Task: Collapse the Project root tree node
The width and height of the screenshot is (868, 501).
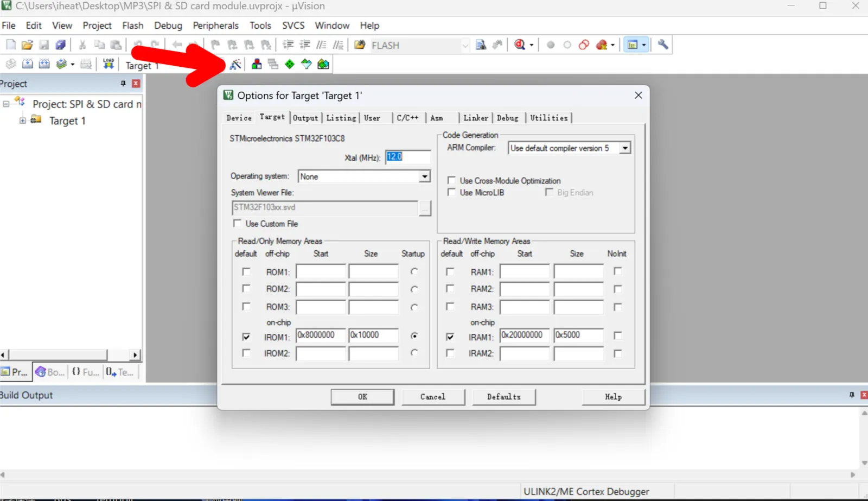Action: tap(6, 104)
